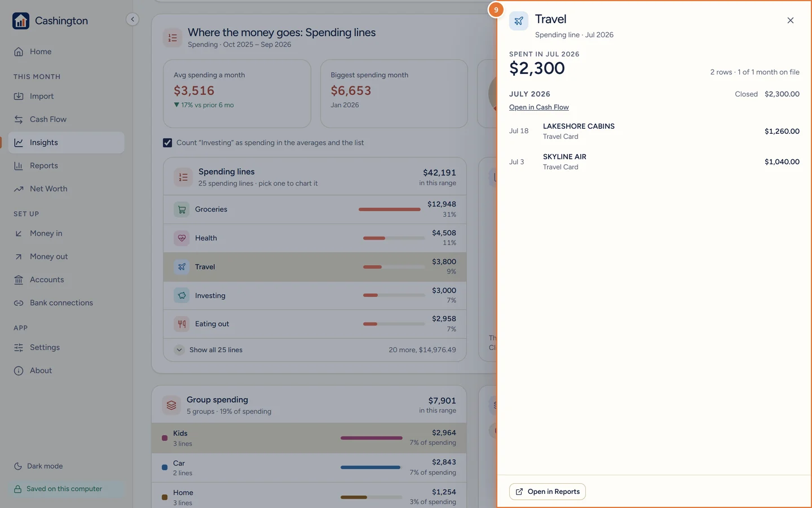
Task: Select the LAKESHORE CABINS transaction row
Action: point(654,131)
